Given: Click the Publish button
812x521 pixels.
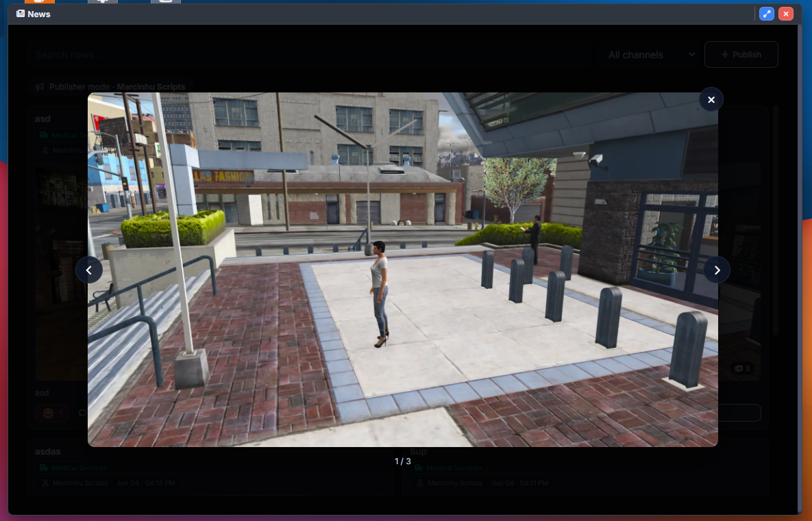Looking at the screenshot, I should (741, 54).
